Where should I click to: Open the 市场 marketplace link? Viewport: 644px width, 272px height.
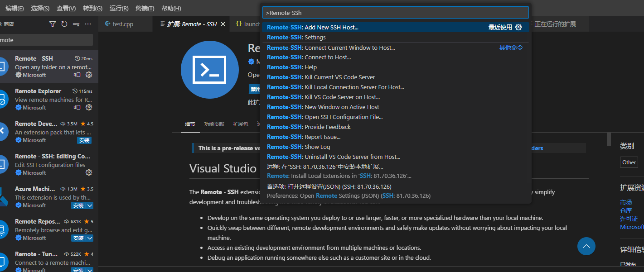(626, 202)
